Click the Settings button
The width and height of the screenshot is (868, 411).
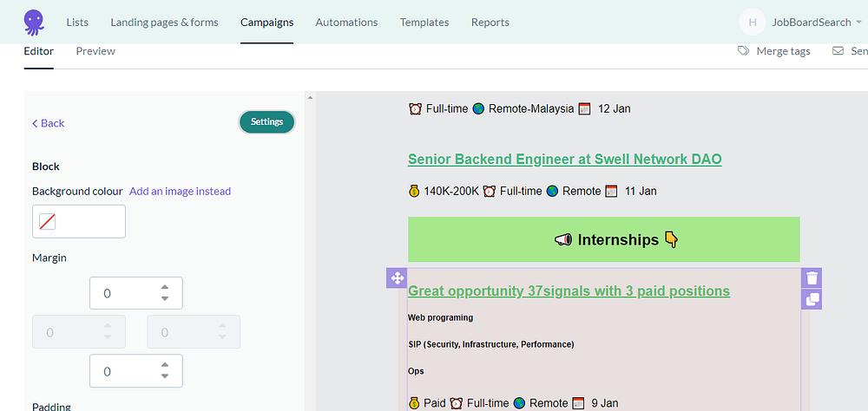[x=266, y=122]
